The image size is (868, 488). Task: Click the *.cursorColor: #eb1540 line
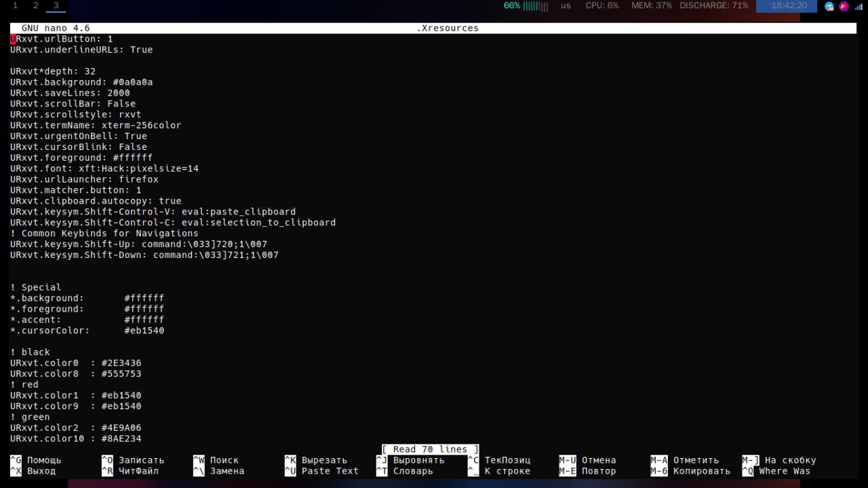[x=87, y=331]
